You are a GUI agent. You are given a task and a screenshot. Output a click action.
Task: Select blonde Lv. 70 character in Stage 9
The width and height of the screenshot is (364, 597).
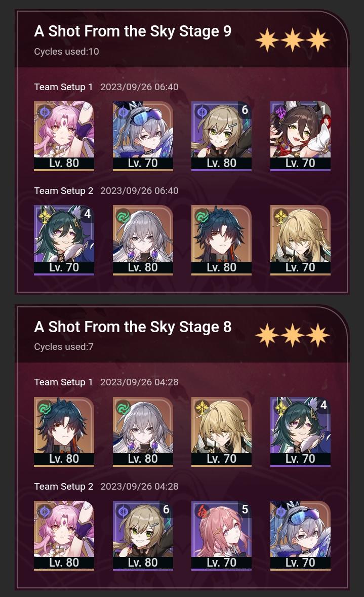tap(300, 240)
